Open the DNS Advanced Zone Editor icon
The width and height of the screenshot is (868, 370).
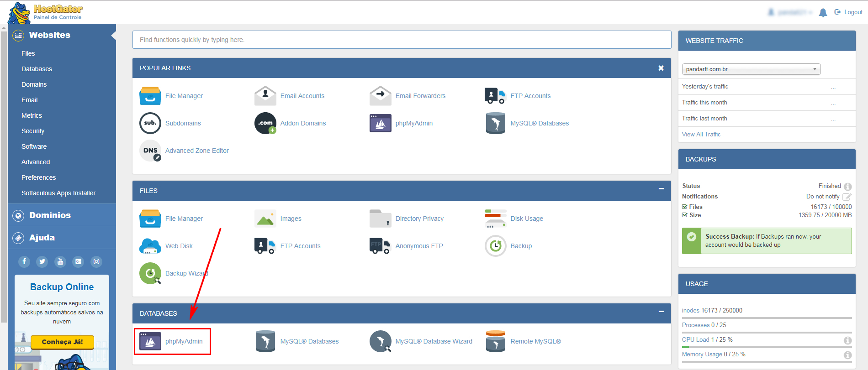pos(150,151)
